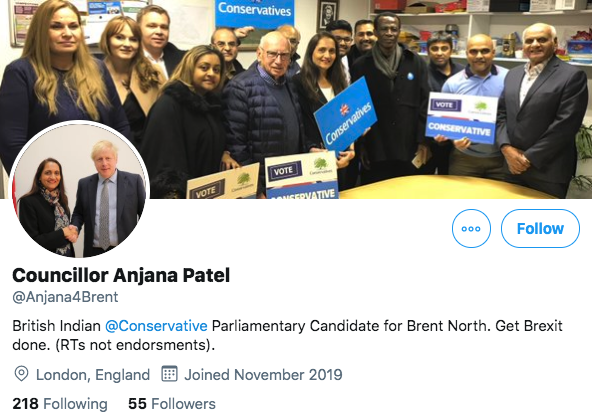Click the Follow button
Image resolution: width=592 pixels, height=419 pixels.
(x=540, y=228)
